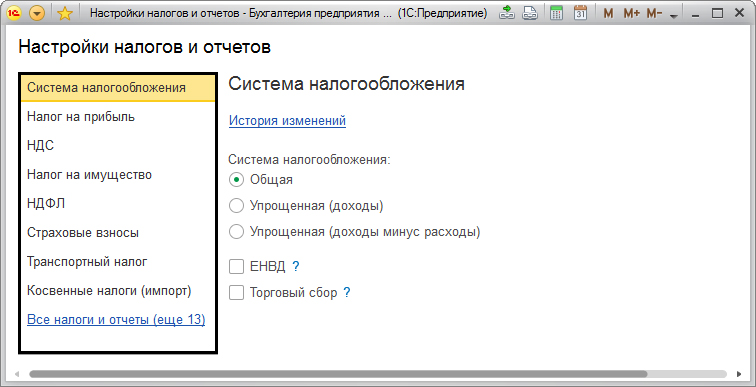This screenshot has width=756, height=387.
Task: Click the M memory button
Action: pos(608,13)
